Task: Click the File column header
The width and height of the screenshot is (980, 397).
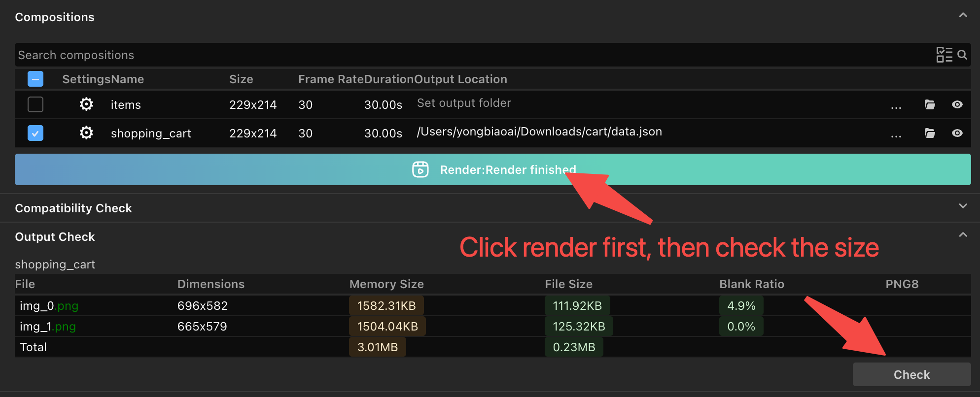Action: 25,284
